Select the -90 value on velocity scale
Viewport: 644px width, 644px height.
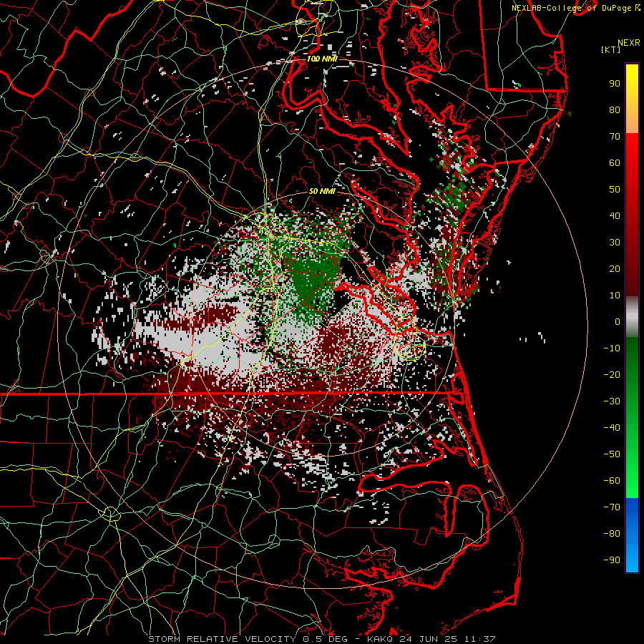click(x=612, y=560)
